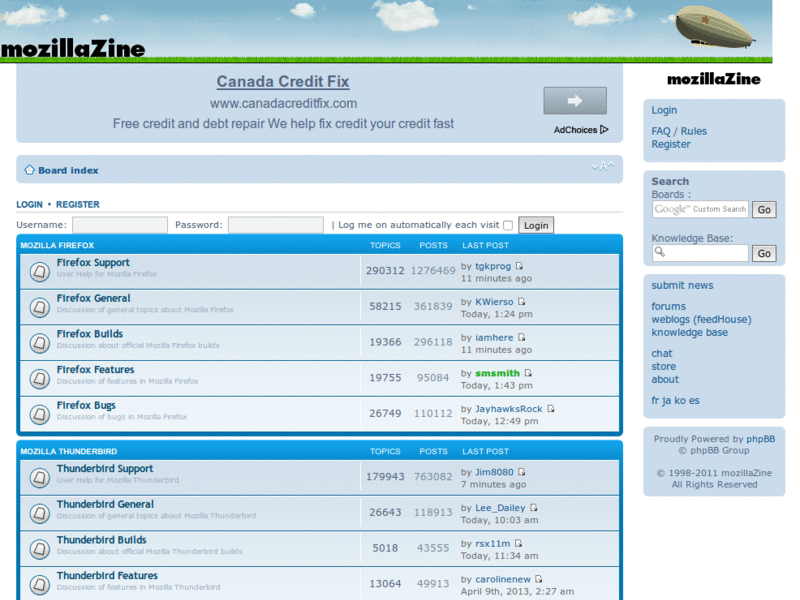Open the FAQ link in sidebar
800x600 pixels.
(661, 131)
